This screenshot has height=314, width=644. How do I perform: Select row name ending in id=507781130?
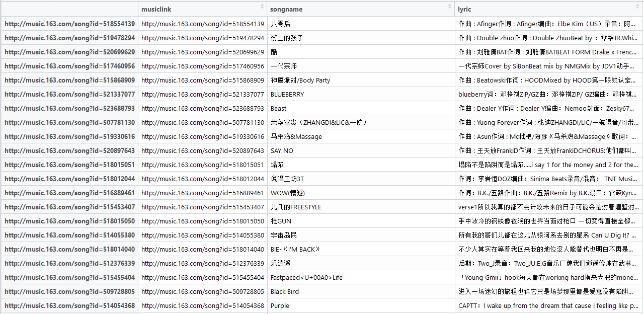(69, 122)
